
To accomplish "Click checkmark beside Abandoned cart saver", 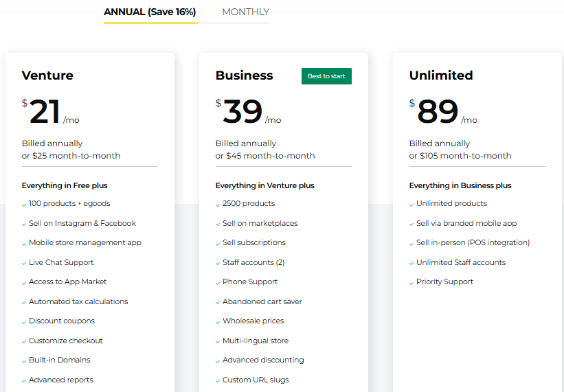I will click(x=218, y=303).
